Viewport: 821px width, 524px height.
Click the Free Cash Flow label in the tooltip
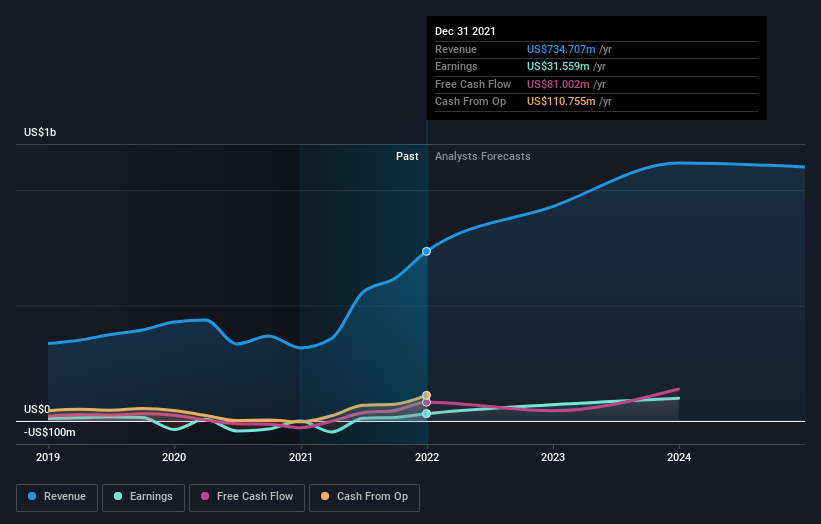point(473,84)
